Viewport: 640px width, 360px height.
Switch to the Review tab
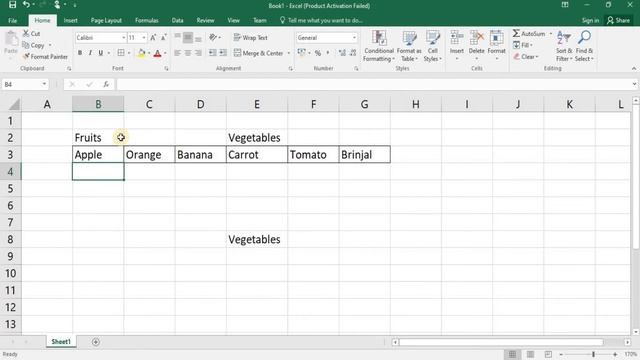[x=205, y=20]
